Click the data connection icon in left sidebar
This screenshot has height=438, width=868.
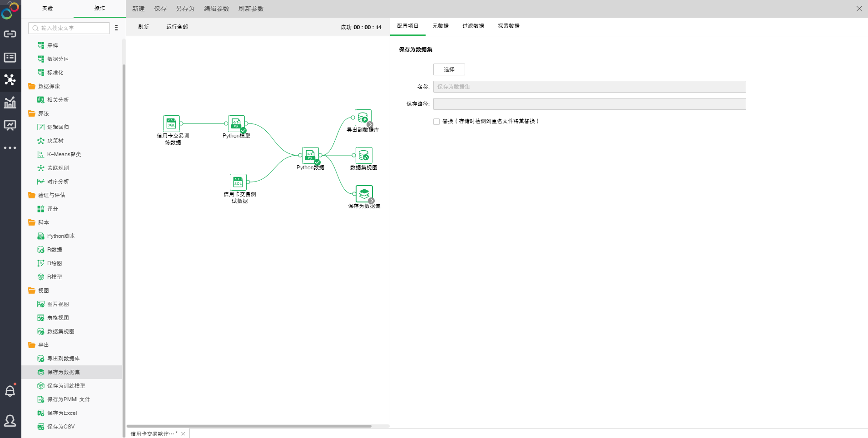pos(10,34)
